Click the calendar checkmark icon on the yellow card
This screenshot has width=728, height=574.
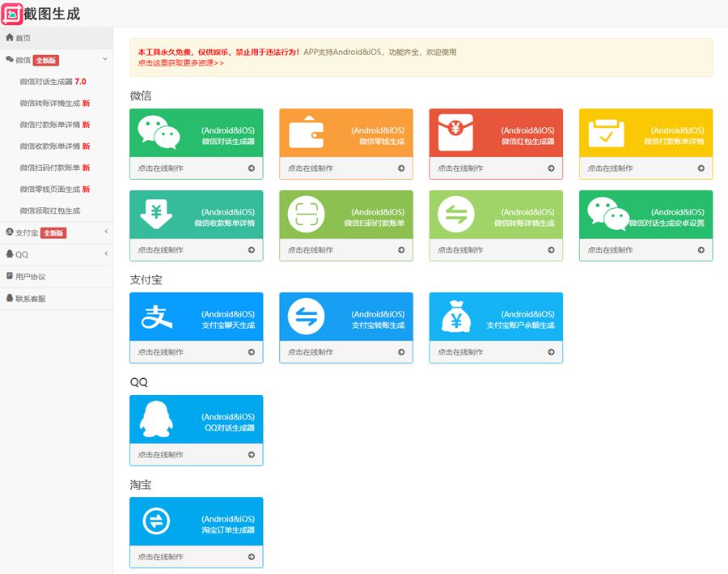[x=605, y=132]
